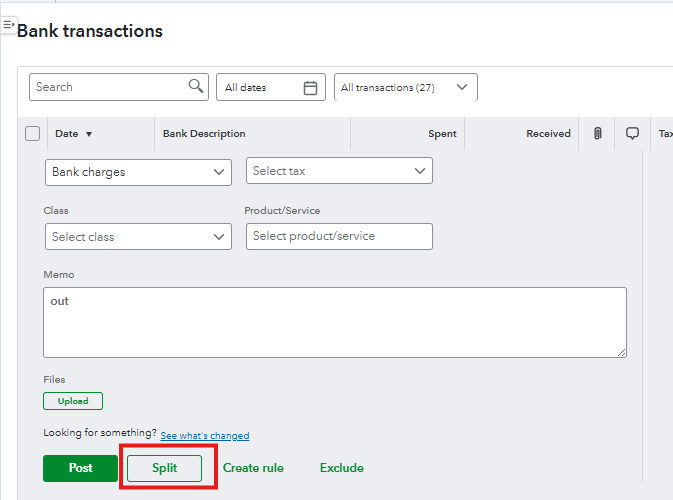This screenshot has width=673, height=500.
Task: Click Exclude to exclude the transaction
Action: [x=342, y=468]
